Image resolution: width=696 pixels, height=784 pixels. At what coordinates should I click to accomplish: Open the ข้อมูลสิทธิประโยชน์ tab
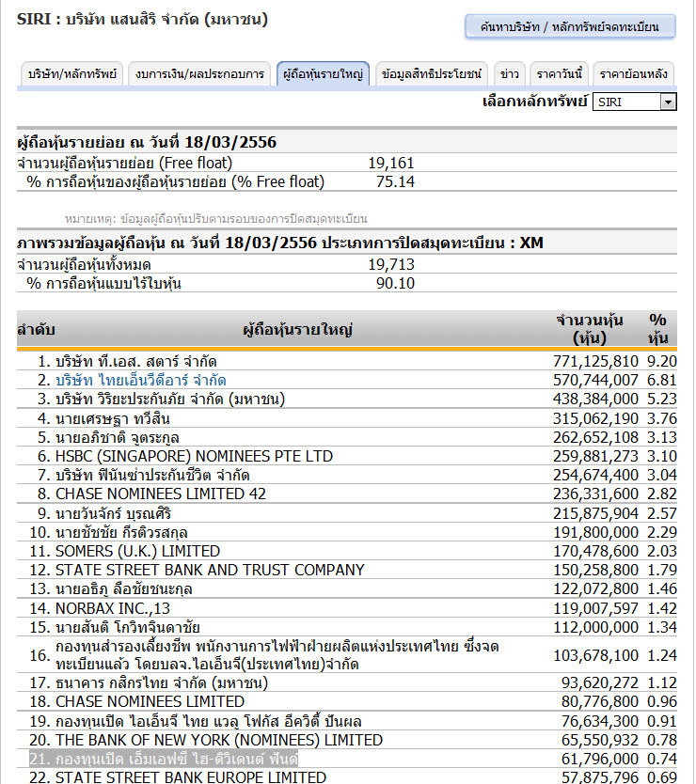click(432, 74)
